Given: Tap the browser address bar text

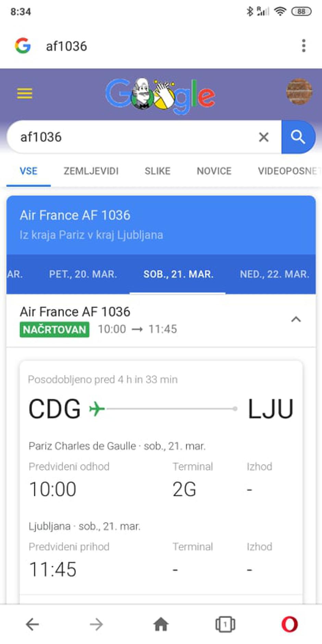Looking at the screenshot, I should pyautogui.click(x=66, y=46).
